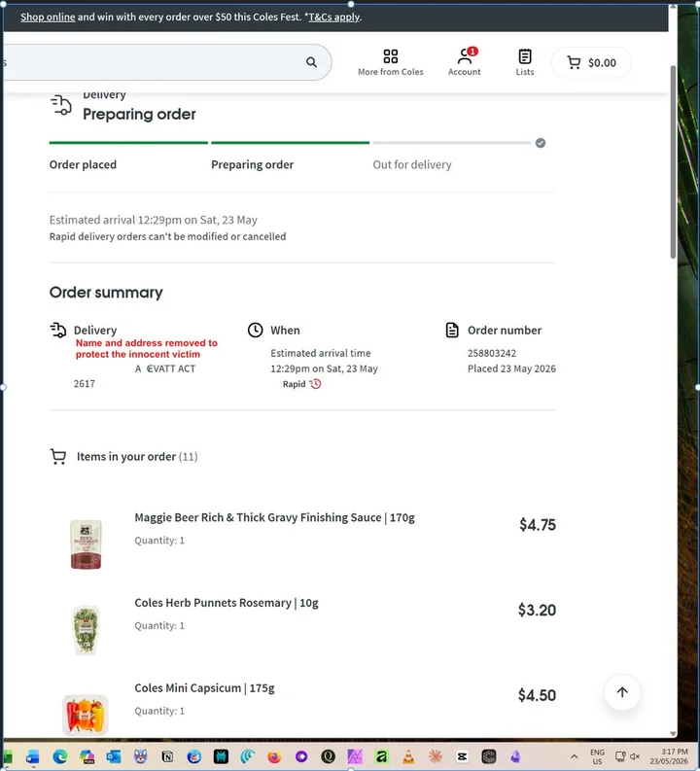Open VLC media player from the taskbar
Image resolution: width=700 pixels, height=771 pixels.
click(408, 756)
